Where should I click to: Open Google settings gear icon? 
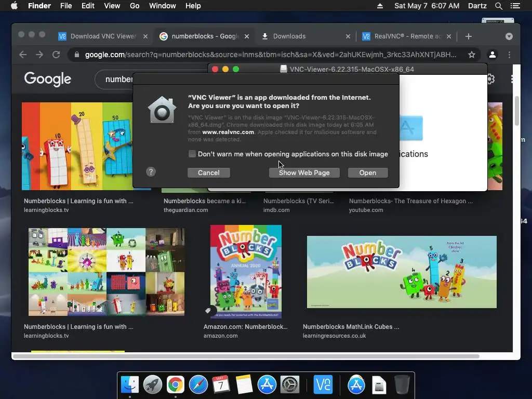pos(490,79)
